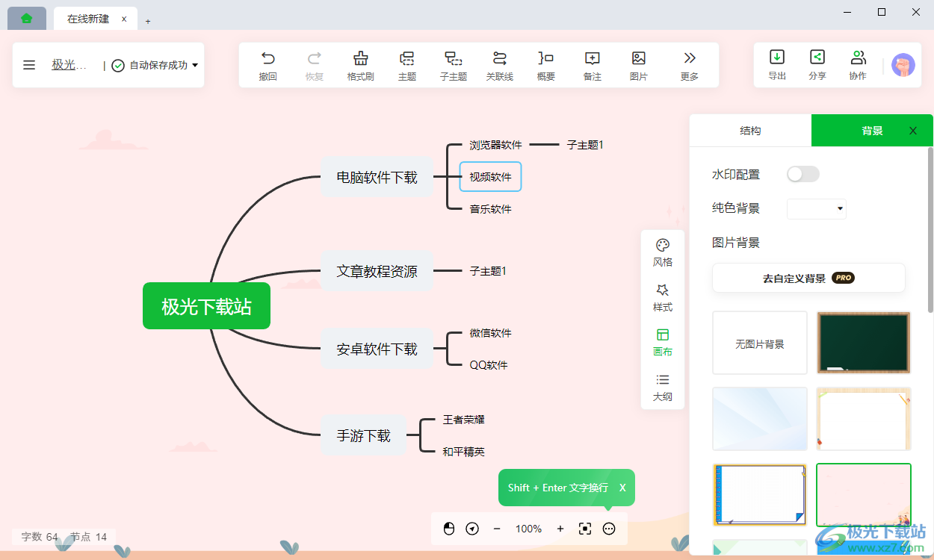Screen dimensions: 934x560
Task: Select the central node 极光下载站
Action: [x=206, y=306]
